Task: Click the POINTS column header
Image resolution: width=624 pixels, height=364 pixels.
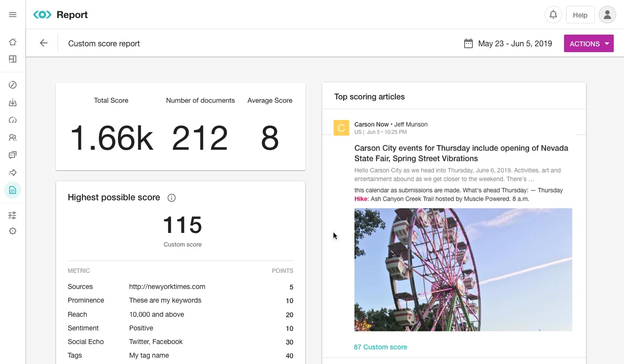Action: pos(283,270)
